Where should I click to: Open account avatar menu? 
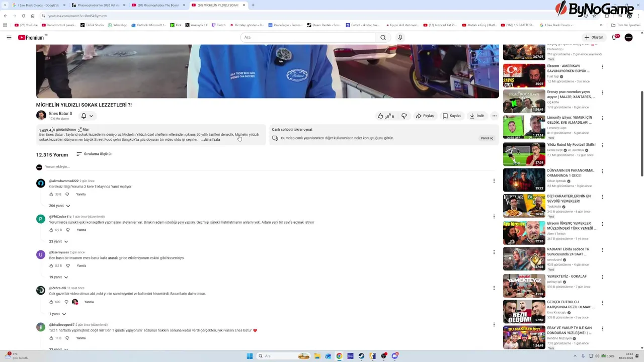(628, 37)
